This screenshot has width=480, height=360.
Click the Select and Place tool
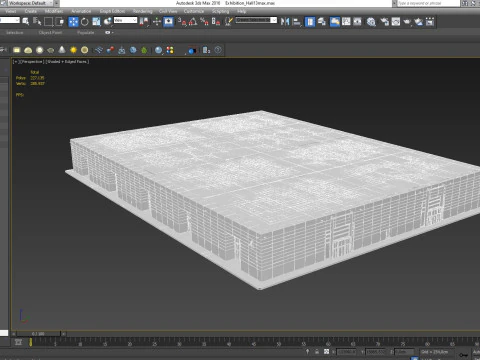point(107,22)
